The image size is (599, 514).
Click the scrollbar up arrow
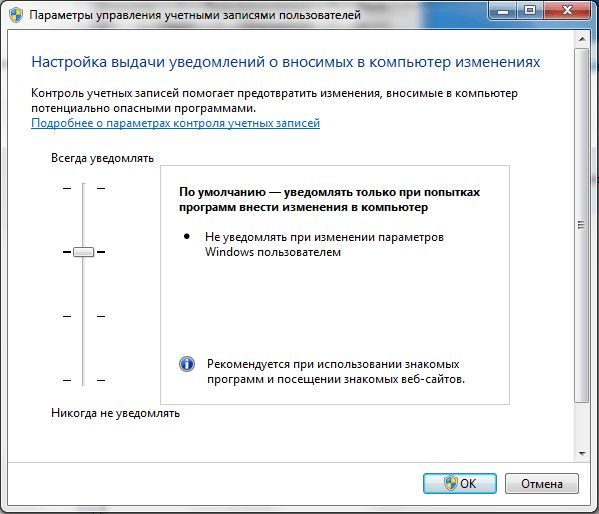coord(582,39)
